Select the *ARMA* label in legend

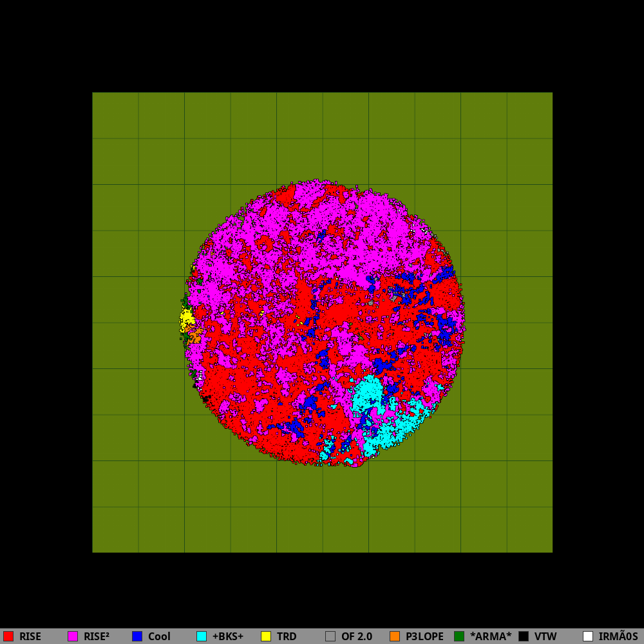click(x=491, y=636)
